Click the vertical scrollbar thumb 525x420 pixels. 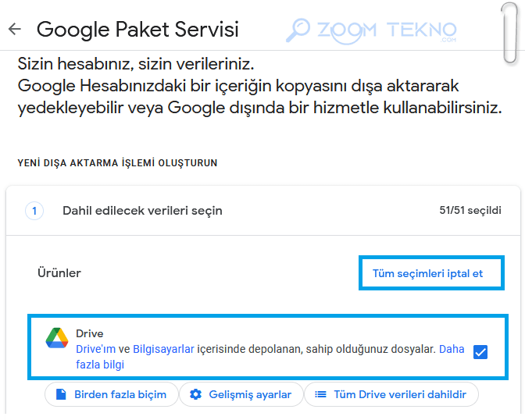tap(510, 33)
